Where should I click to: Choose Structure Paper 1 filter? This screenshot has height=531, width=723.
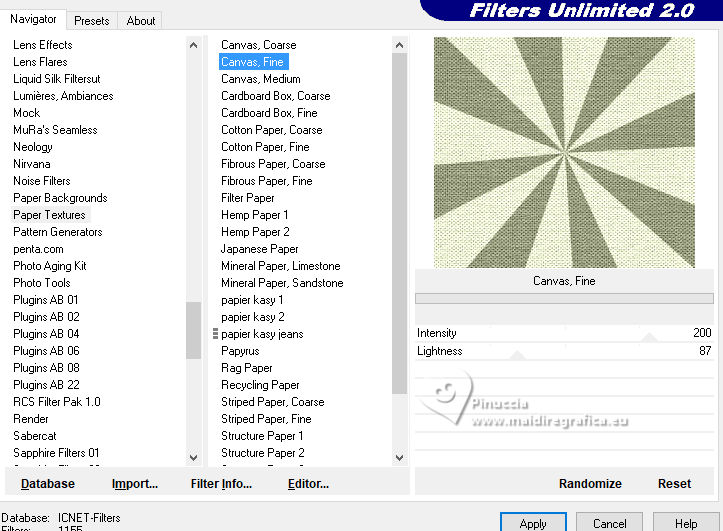pyautogui.click(x=262, y=436)
